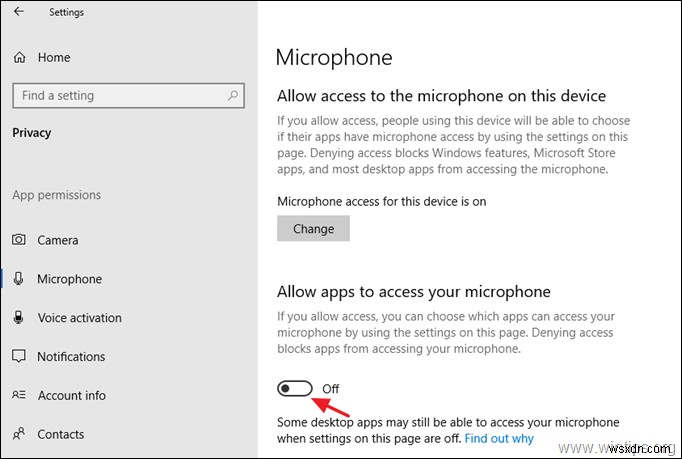The width and height of the screenshot is (682, 459).
Task: Click the Microphone sidebar icon
Action: [18, 278]
